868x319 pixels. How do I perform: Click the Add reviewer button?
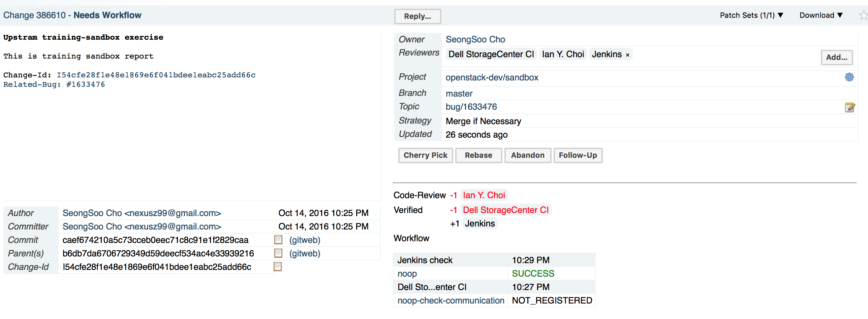point(836,57)
